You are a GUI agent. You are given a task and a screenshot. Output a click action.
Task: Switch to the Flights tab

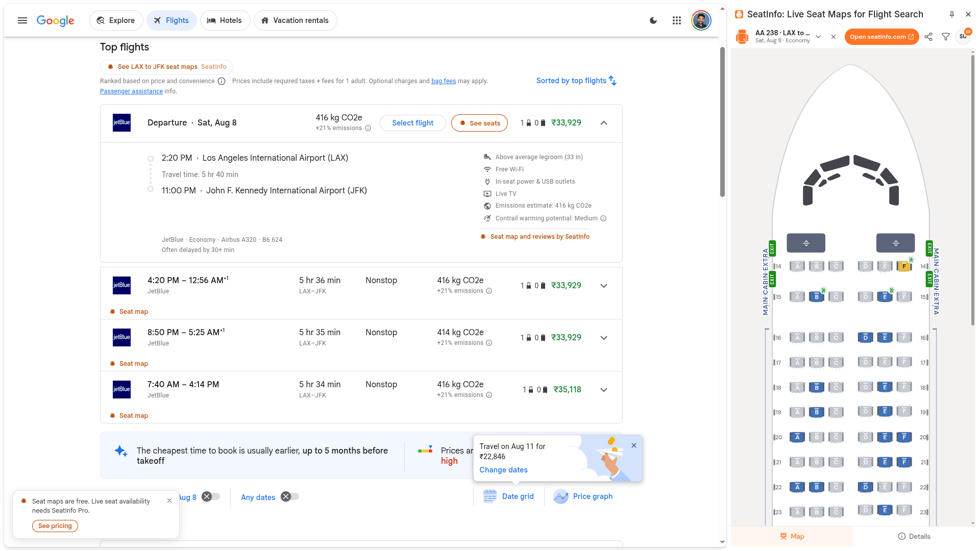(x=171, y=20)
